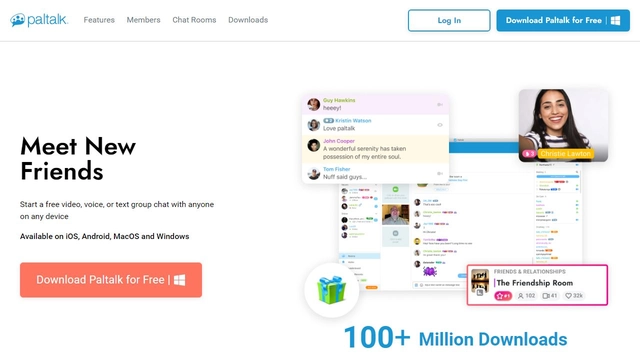
Task: Click the eye icon beside Kristin Watson
Action: (440, 125)
